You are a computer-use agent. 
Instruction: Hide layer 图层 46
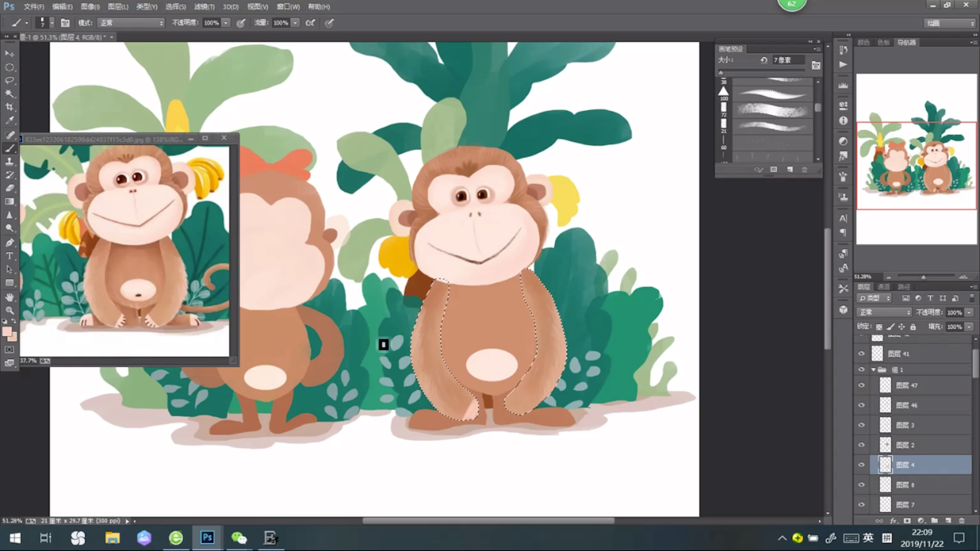862,405
